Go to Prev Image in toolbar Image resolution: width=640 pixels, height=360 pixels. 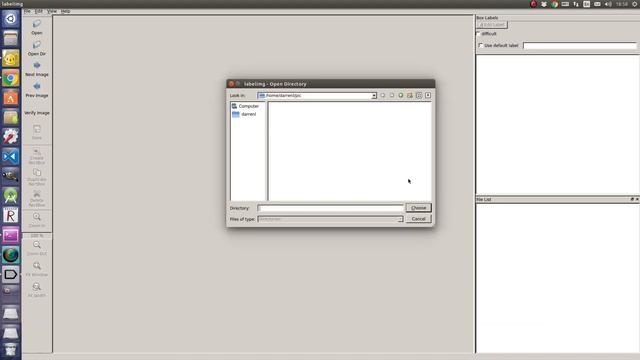(37, 90)
